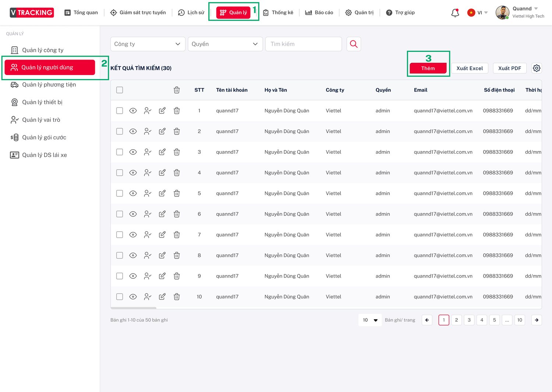Viewport: 552px width, 392px height.
Task: Open the VI language dropdown
Action: point(478,13)
